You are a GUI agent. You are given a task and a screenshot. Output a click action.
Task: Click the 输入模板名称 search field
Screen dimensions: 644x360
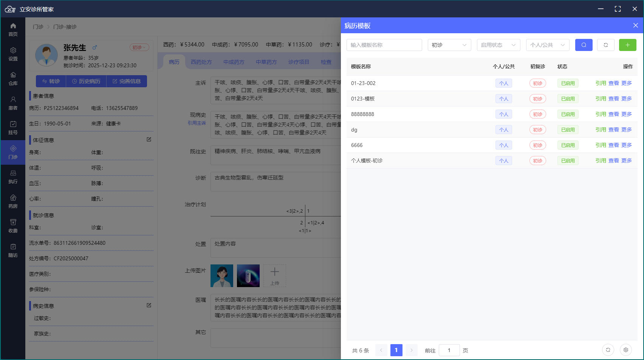click(x=384, y=45)
